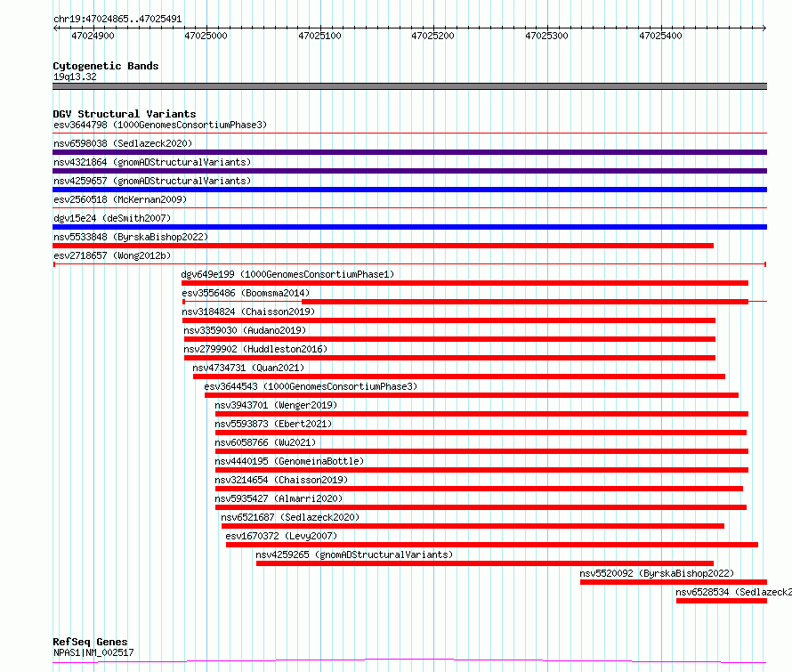Click the thick red segment under esv3556486
The width and height of the screenshot is (792, 672).
click(525, 302)
